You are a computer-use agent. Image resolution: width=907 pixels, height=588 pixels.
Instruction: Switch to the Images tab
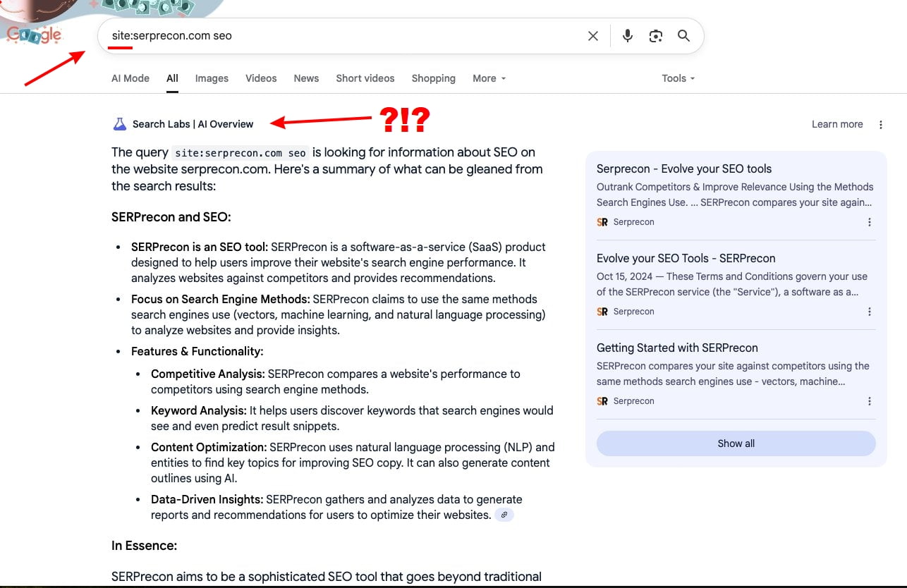pyautogui.click(x=212, y=78)
